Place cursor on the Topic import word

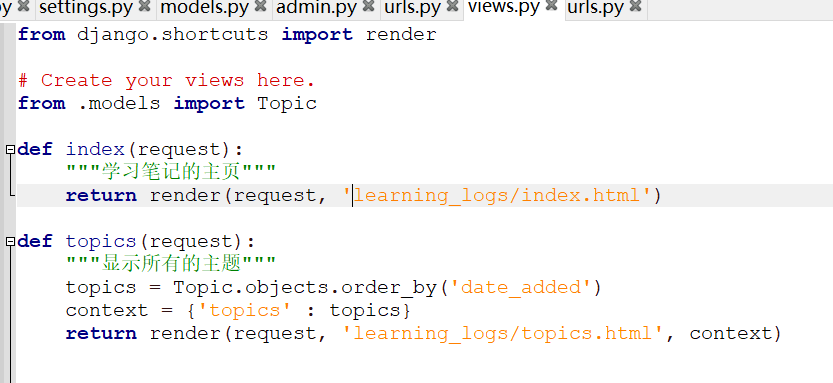287,103
